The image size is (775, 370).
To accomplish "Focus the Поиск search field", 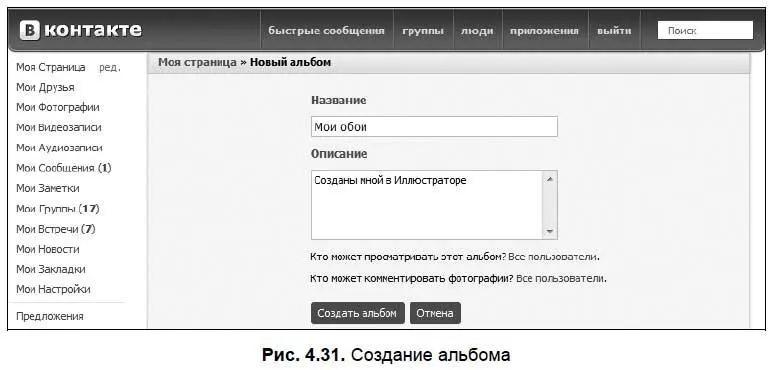I will (705, 31).
